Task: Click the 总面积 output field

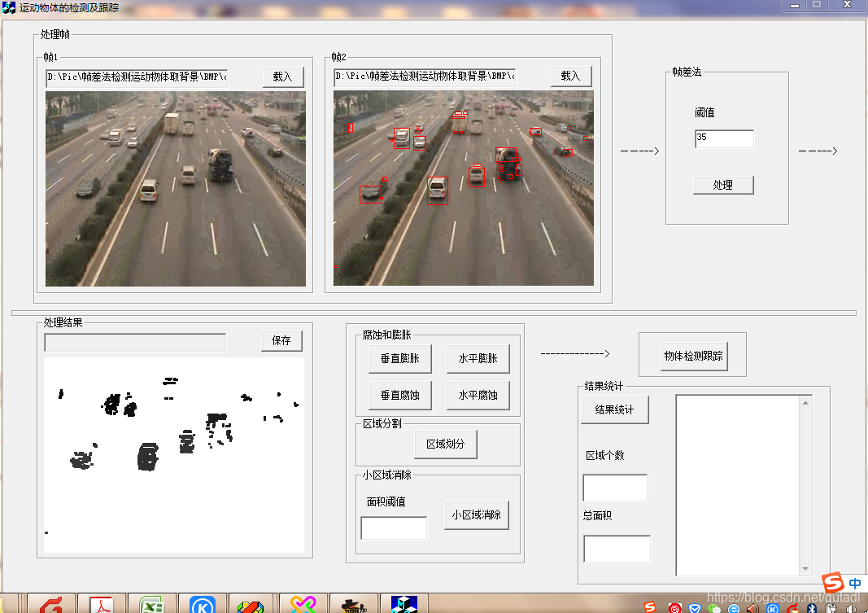Action: coord(617,549)
